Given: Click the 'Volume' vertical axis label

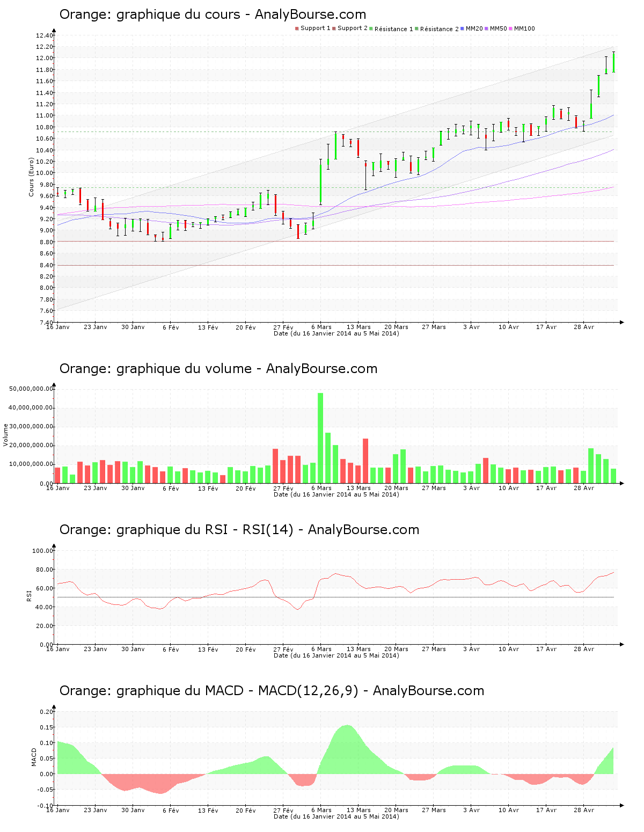Looking at the screenshot, I should 6,435.
